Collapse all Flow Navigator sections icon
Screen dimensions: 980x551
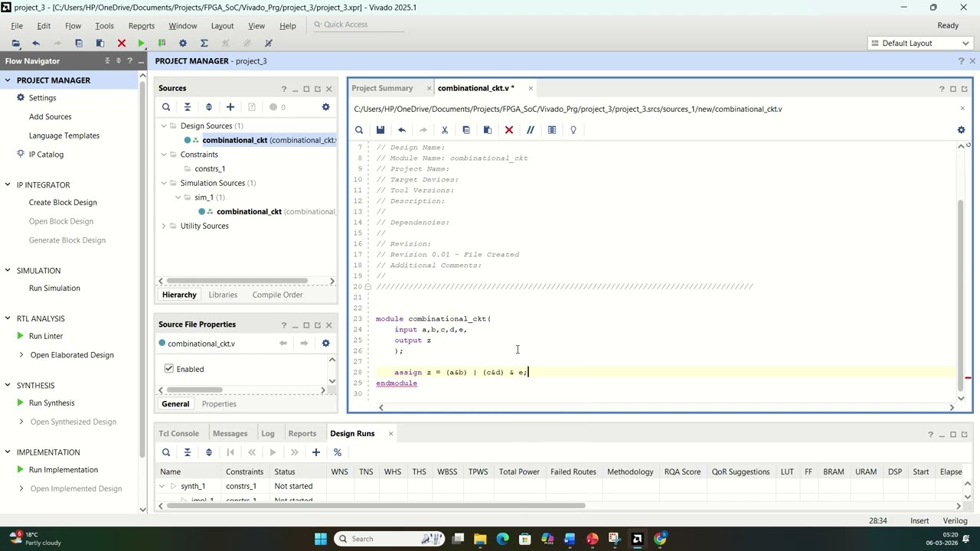pos(107,61)
